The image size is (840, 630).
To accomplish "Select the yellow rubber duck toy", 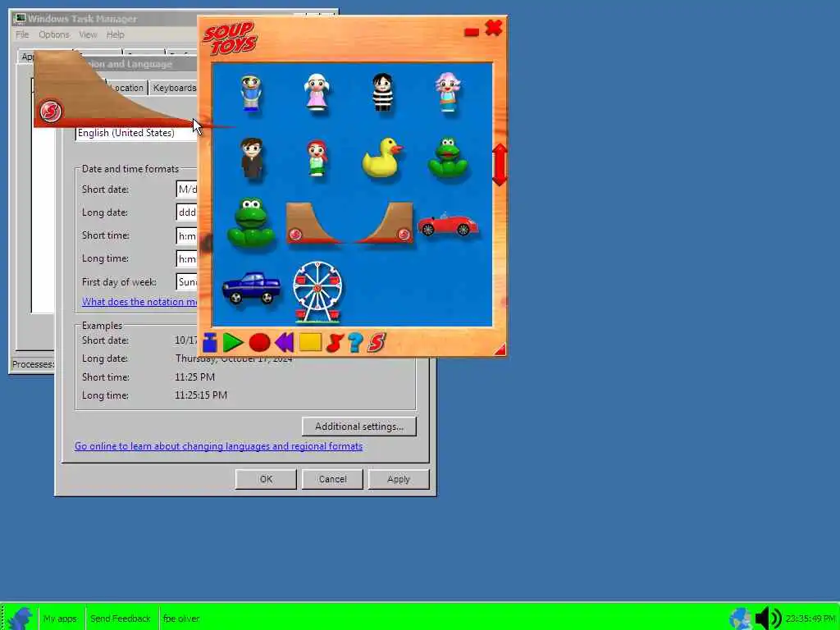I will (x=382, y=158).
